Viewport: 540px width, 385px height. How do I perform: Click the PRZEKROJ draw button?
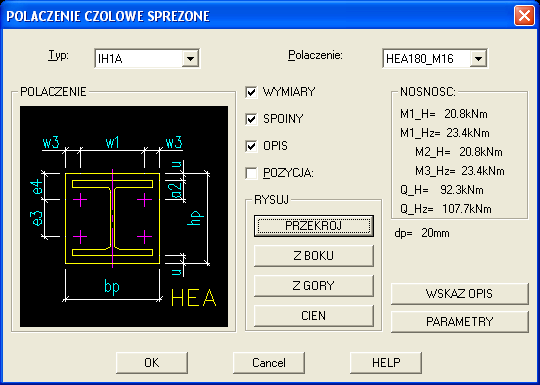coord(314,226)
